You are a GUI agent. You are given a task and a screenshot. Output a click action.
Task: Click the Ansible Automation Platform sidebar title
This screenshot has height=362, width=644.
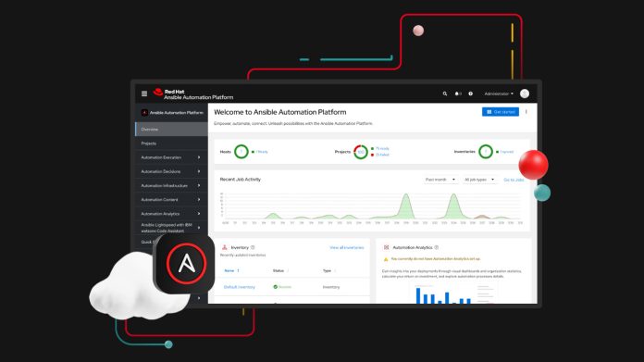pyautogui.click(x=176, y=113)
